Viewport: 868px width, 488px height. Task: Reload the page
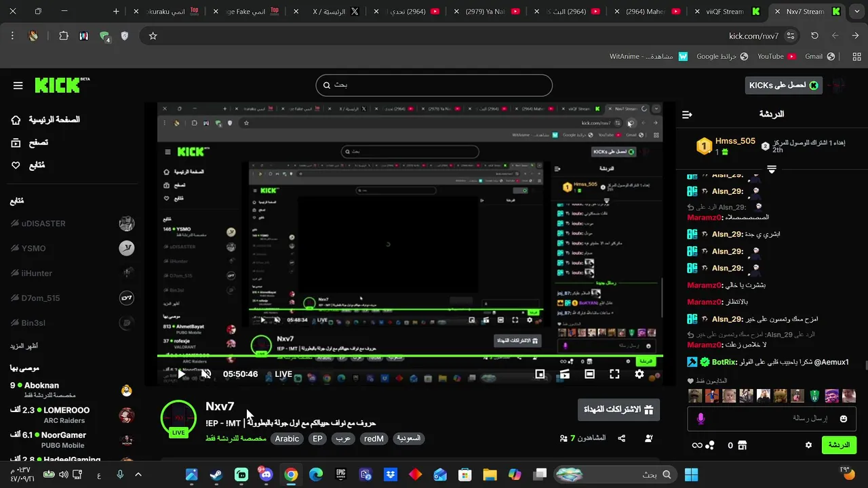pos(814,36)
